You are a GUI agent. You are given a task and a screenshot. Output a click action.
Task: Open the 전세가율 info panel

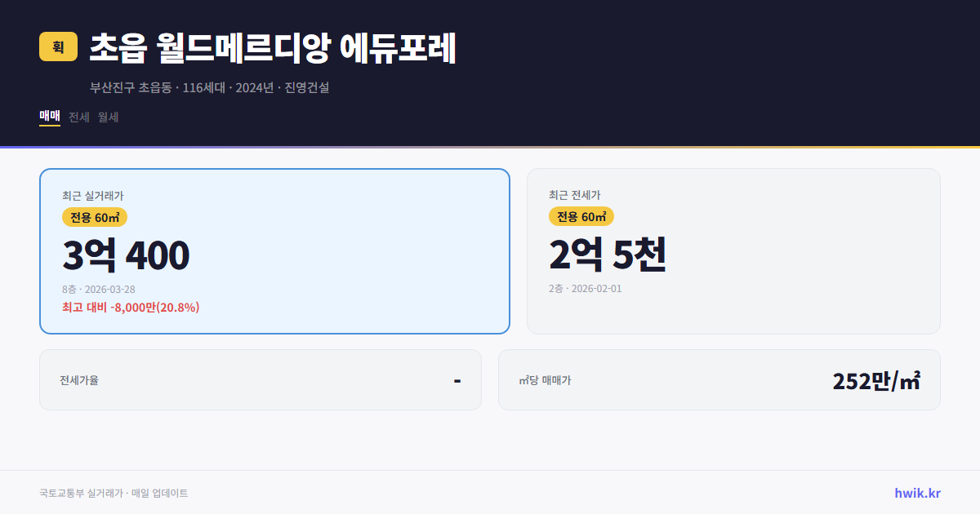(261, 379)
